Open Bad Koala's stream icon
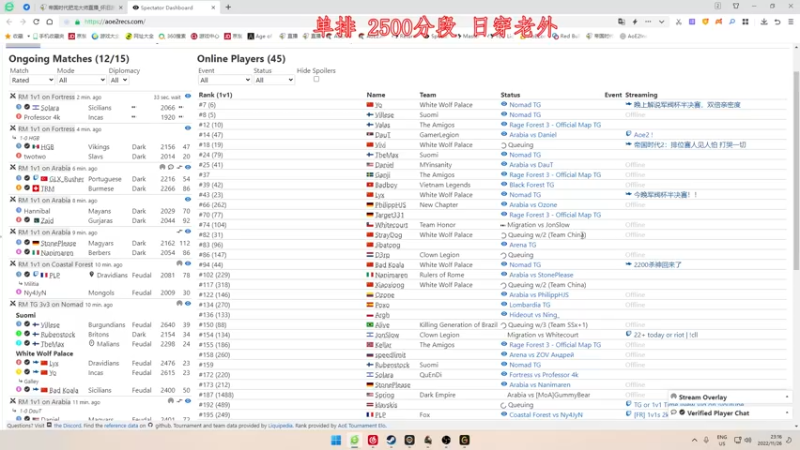 point(629,264)
